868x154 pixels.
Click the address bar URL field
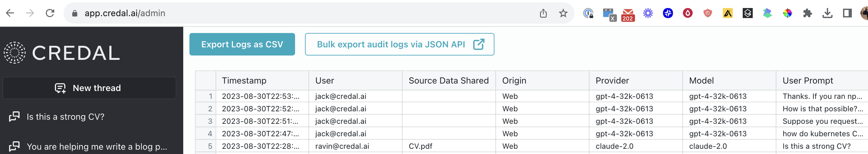point(278,13)
